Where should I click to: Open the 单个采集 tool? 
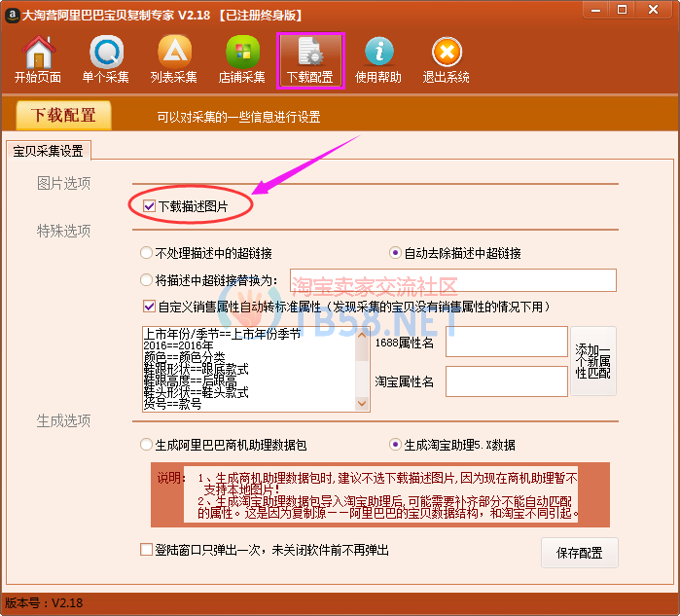[106, 53]
